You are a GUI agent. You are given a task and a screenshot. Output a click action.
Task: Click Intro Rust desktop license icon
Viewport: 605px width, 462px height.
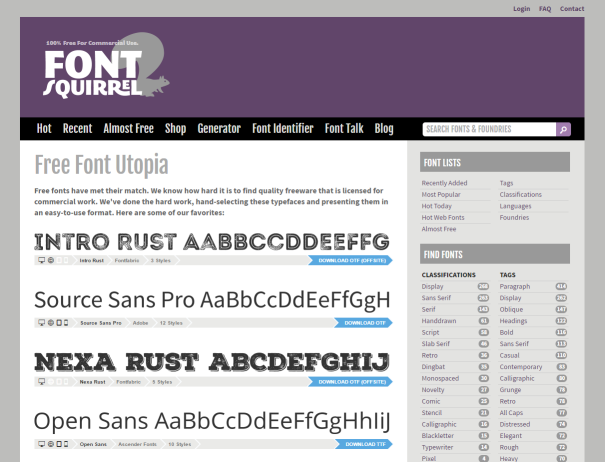coord(41,260)
